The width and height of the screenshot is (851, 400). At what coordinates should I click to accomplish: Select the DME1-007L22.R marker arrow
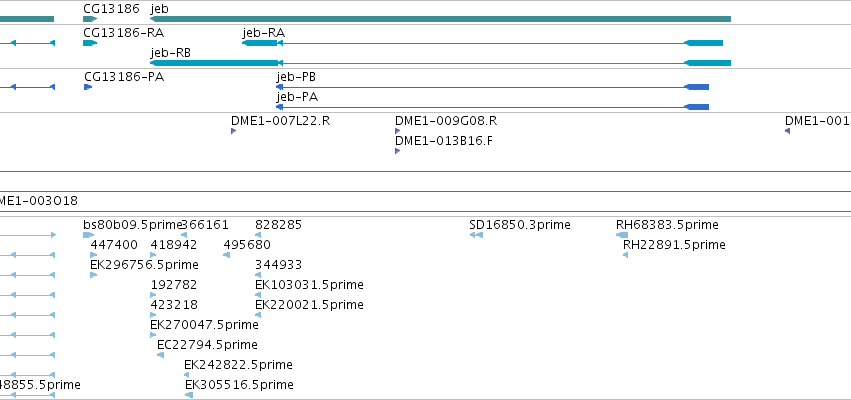[233, 131]
